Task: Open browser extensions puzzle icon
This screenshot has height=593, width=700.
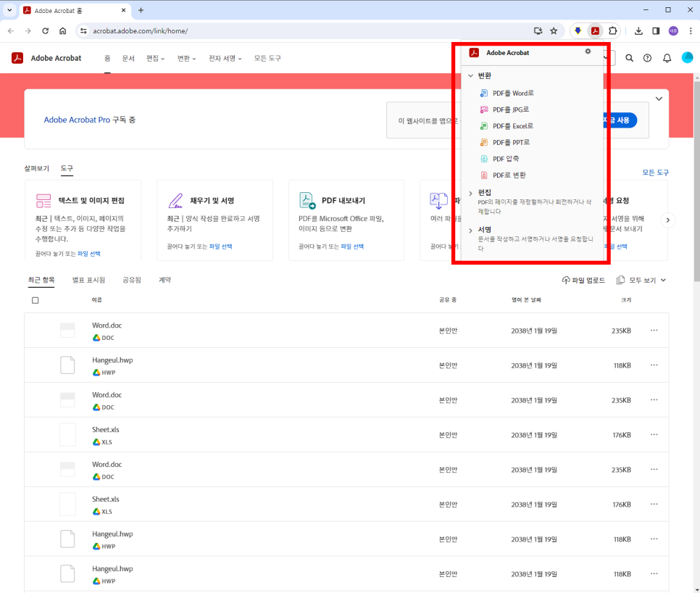Action: click(x=613, y=31)
